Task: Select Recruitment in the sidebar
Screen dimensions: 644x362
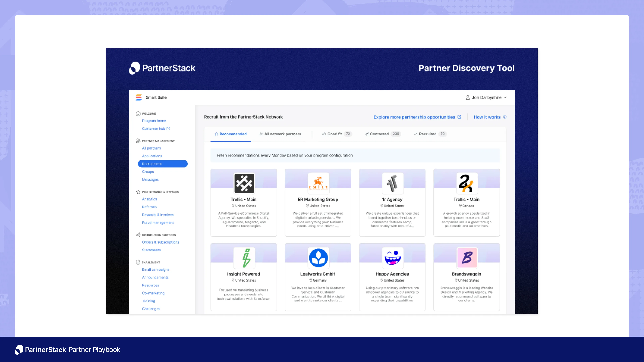Action: [163, 164]
